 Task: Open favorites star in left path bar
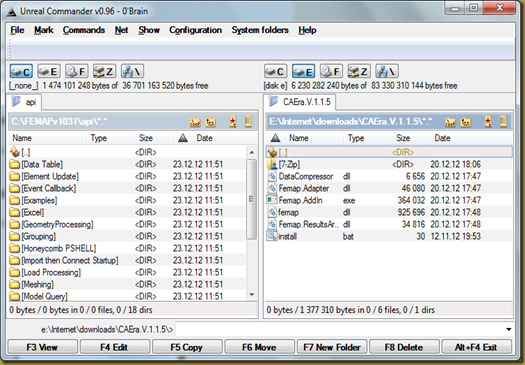(233, 122)
